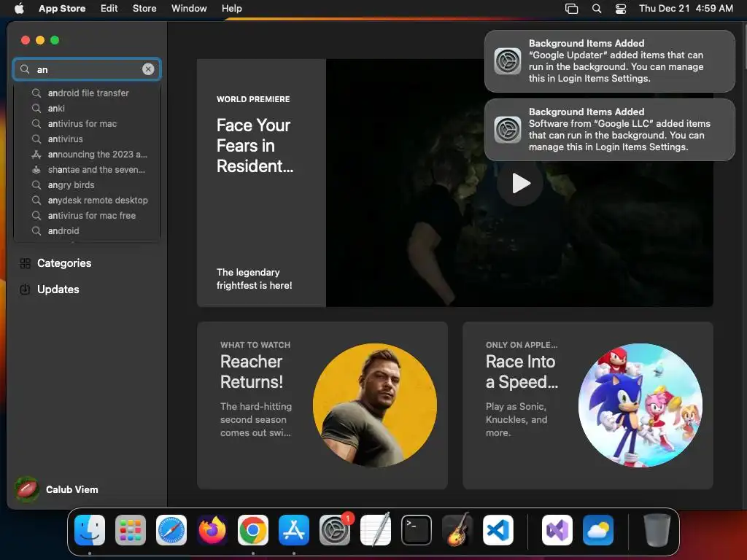Image resolution: width=747 pixels, height=560 pixels.
Task: Open "Face Your Fears in Resident..." story
Action: (x=261, y=183)
